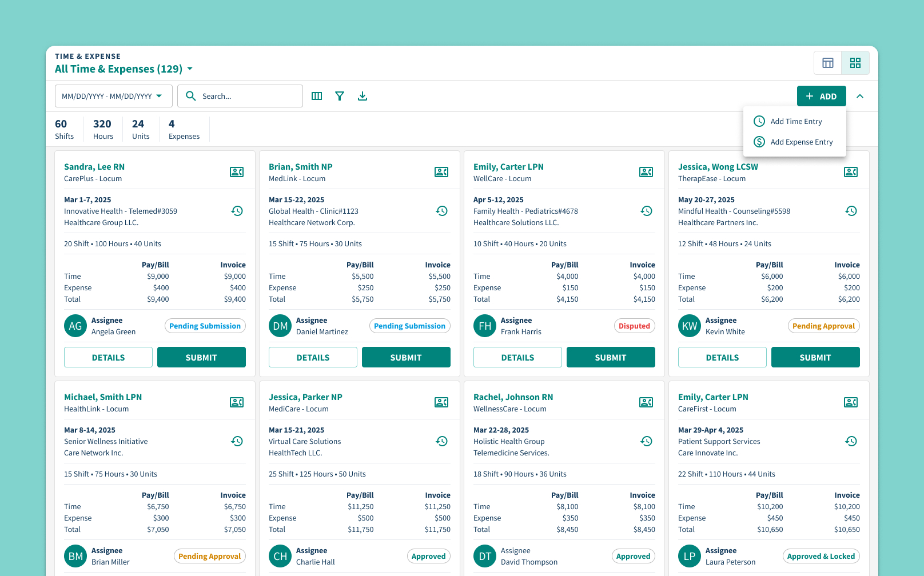This screenshot has width=924, height=576.
Task: Click the 24 Units summary stat
Action: [x=141, y=129]
